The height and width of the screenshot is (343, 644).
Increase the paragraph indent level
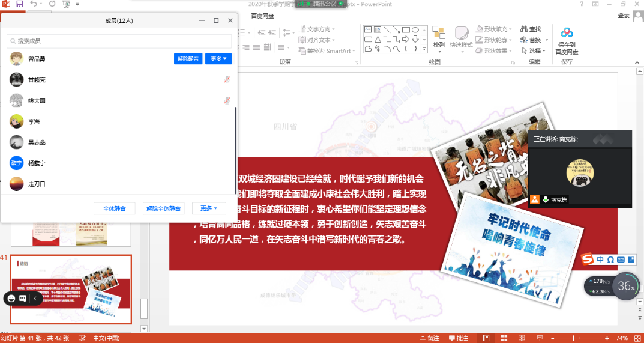click(x=273, y=32)
